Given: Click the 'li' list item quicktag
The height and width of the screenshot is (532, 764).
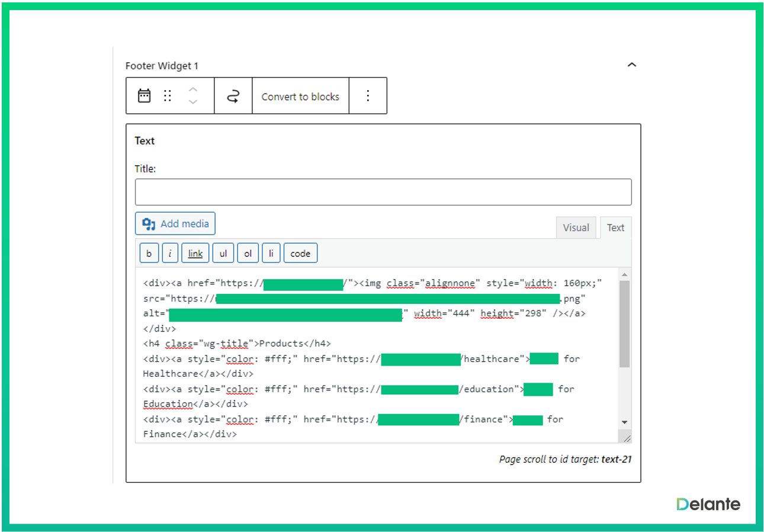Looking at the screenshot, I should pyautogui.click(x=271, y=254).
